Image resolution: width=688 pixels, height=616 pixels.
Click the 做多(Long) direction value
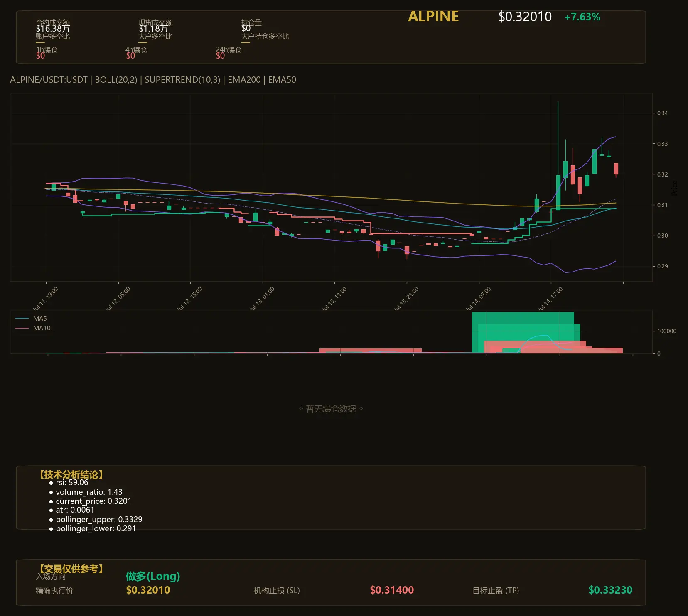tap(153, 576)
